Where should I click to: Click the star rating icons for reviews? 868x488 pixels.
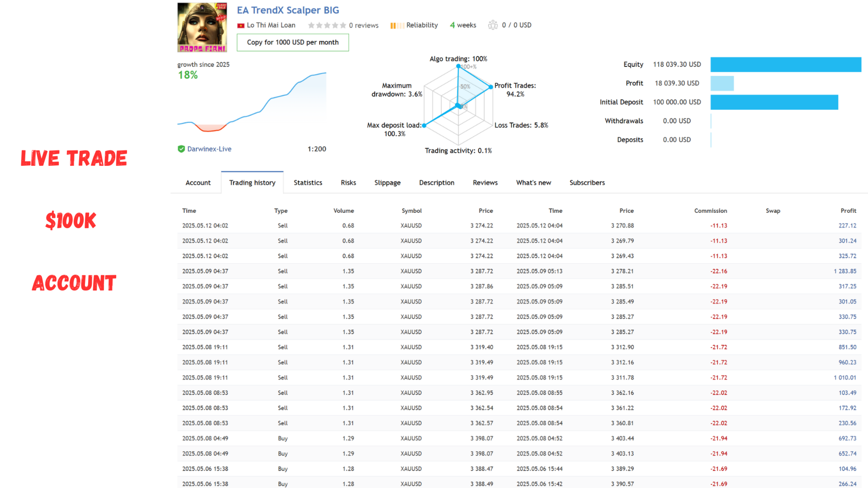pos(327,25)
